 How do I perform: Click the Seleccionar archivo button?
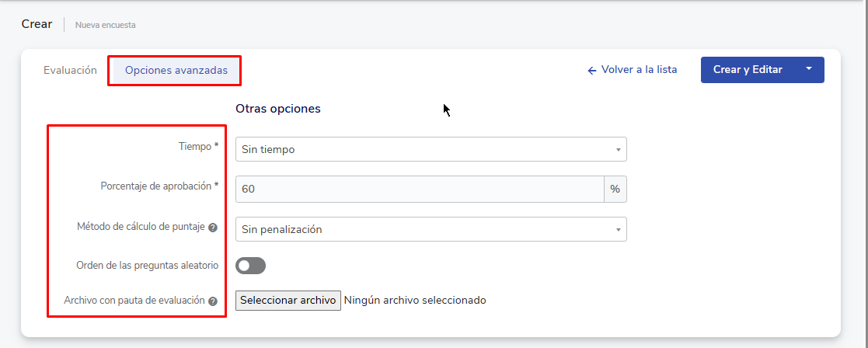pyautogui.click(x=288, y=300)
